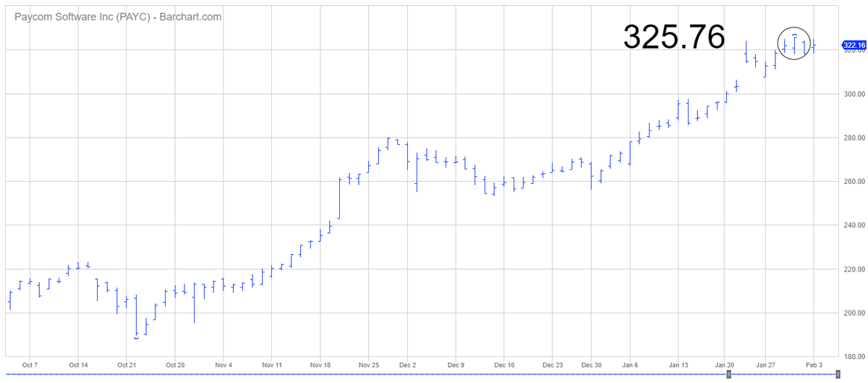
Task: Click the Feb 3 date label
Action: coord(814,366)
